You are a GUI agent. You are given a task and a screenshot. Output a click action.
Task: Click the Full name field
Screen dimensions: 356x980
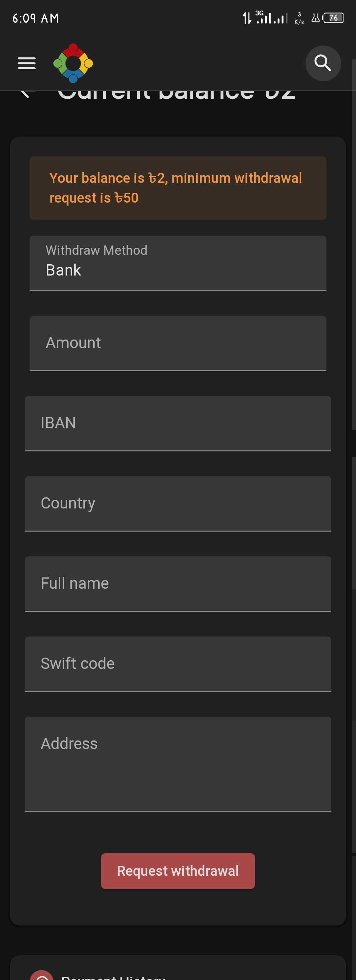(178, 584)
